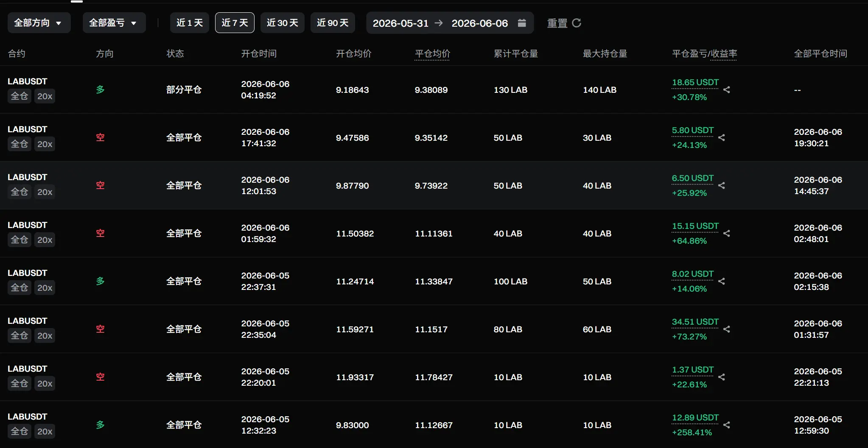Click the end date 2026-06-06 field
The height and width of the screenshot is (448, 868).
[479, 23]
